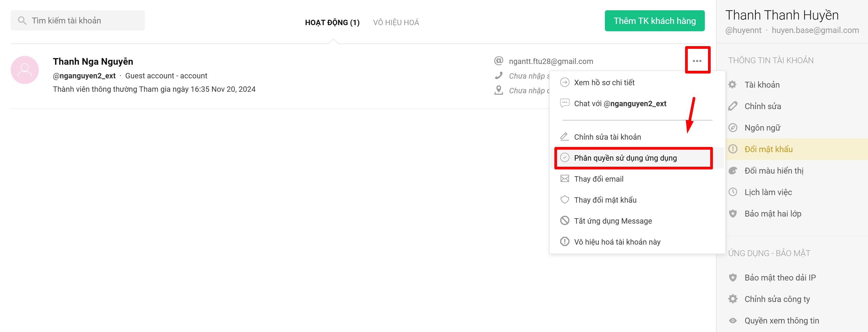Click the clock icon for Lịch làm việc
This screenshot has height=332, width=868.
tap(733, 192)
